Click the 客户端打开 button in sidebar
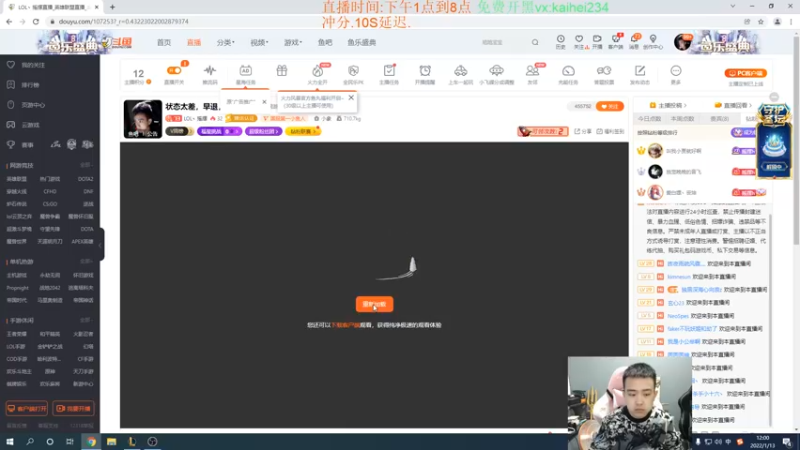 pos(27,409)
